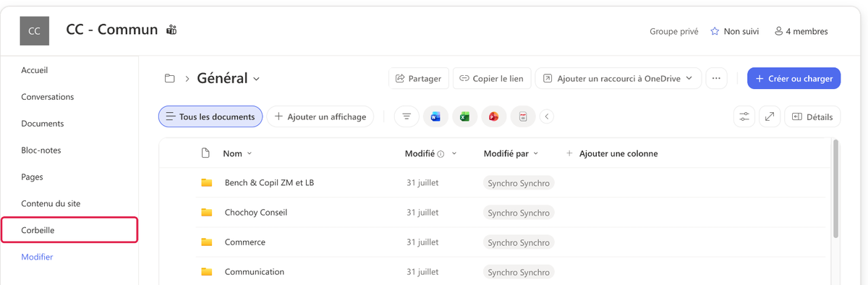Click 31 juillet date in Commerce row
868x285 pixels.
422,242
